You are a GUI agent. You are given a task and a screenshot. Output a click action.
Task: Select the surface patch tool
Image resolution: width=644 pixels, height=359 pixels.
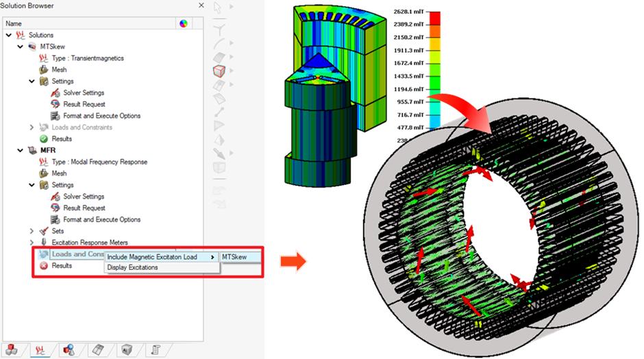click(219, 57)
